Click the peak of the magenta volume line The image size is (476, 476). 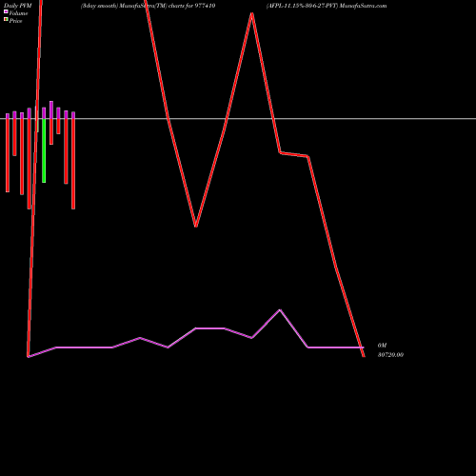point(280,310)
